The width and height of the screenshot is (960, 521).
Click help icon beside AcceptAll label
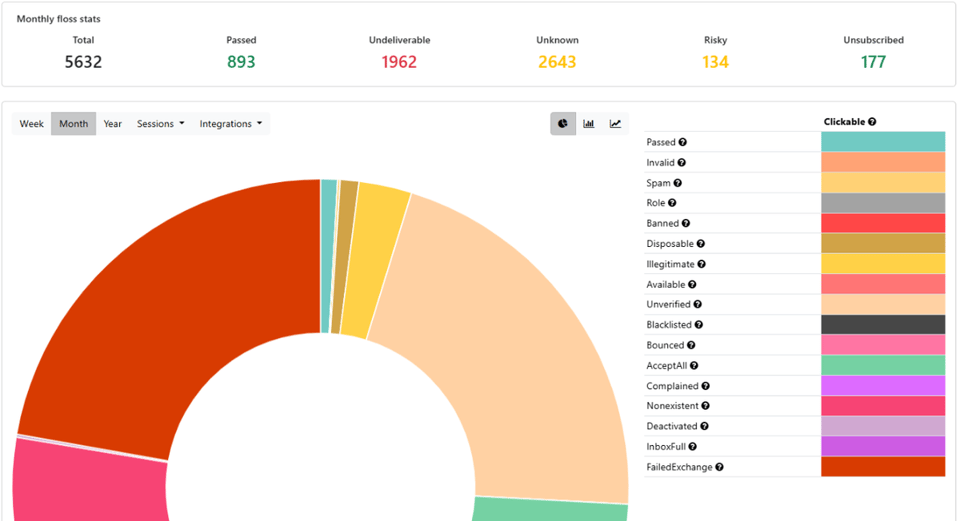[x=694, y=365]
